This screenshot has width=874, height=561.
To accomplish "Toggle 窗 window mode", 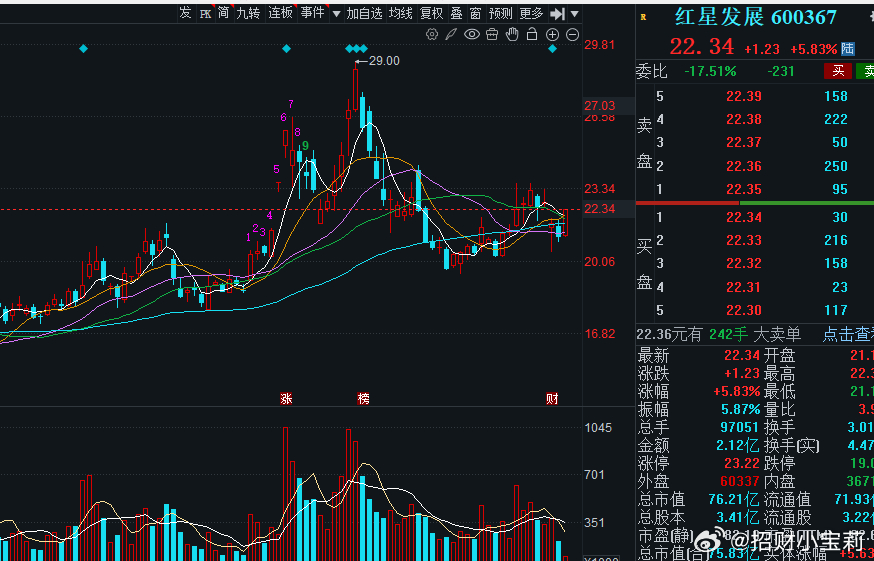I will (x=475, y=13).
